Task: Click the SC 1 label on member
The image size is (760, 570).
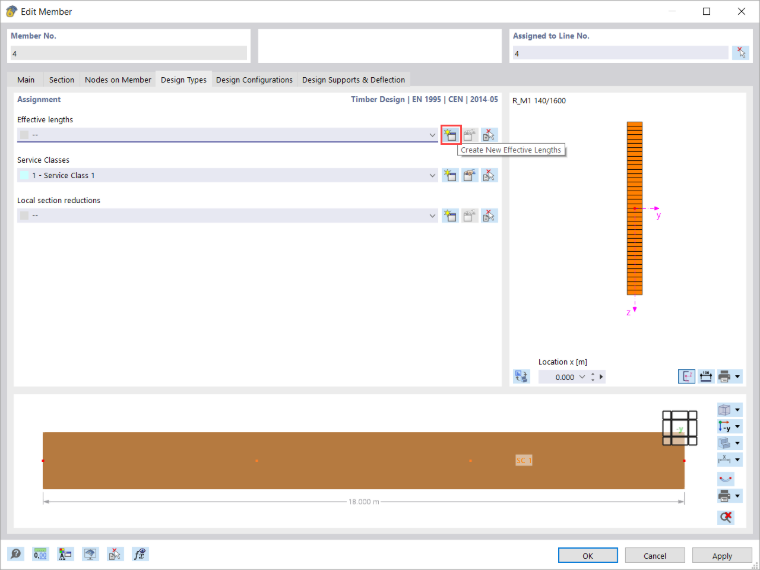Action: tap(523, 460)
